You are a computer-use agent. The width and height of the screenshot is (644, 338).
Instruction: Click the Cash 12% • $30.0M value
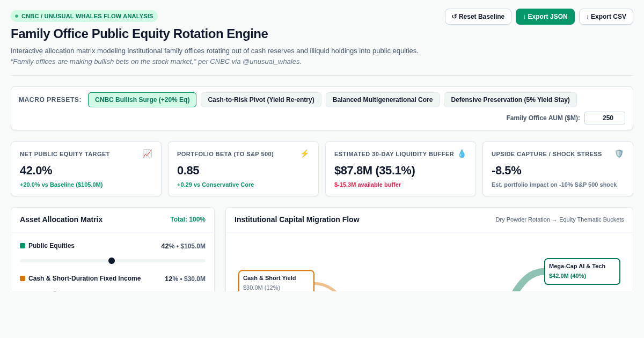click(185, 279)
